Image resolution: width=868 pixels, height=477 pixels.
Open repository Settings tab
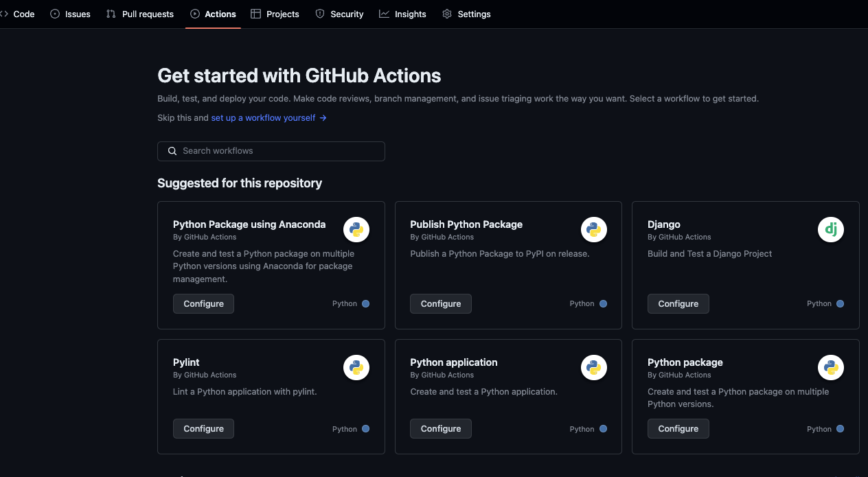coord(466,14)
